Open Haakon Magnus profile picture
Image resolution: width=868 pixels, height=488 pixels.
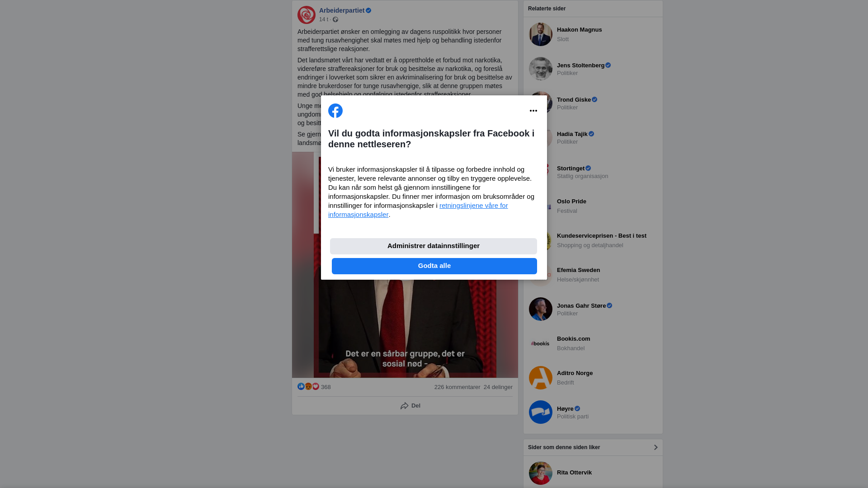tap(541, 34)
